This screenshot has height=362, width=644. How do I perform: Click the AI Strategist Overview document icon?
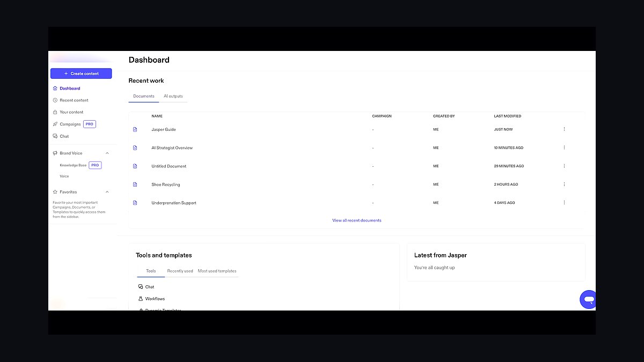pyautogui.click(x=135, y=147)
